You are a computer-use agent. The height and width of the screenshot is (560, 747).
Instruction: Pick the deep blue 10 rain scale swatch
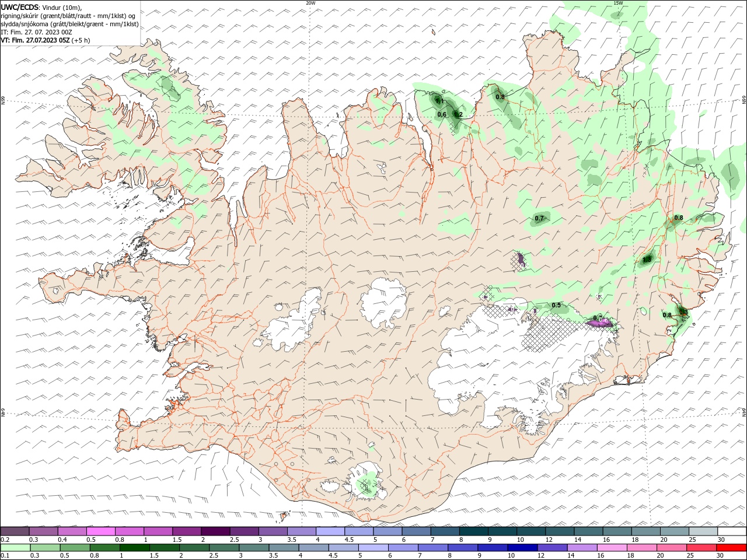click(x=523, y=548)
